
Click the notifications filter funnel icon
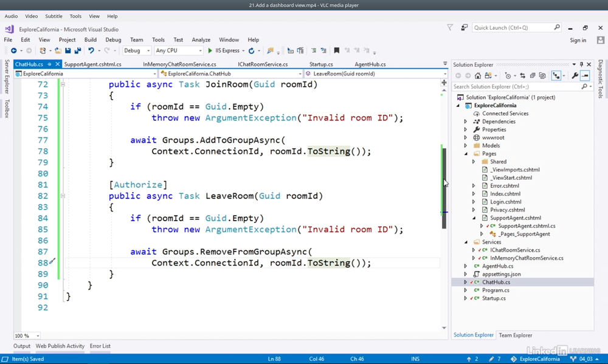pyautogui.click(x=450, y=27)
